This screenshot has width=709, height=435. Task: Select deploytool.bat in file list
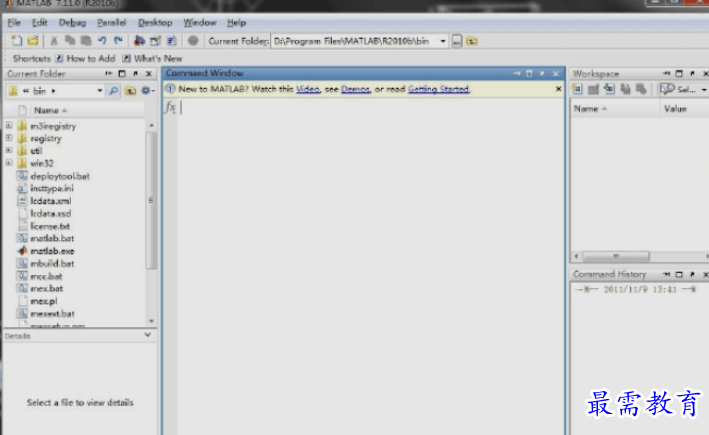tap(60, 176)
